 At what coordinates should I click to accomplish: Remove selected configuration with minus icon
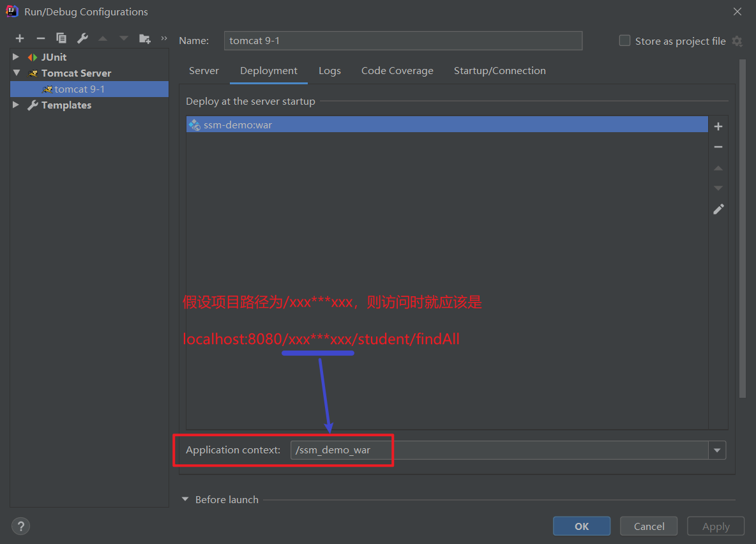click(40, 38)
